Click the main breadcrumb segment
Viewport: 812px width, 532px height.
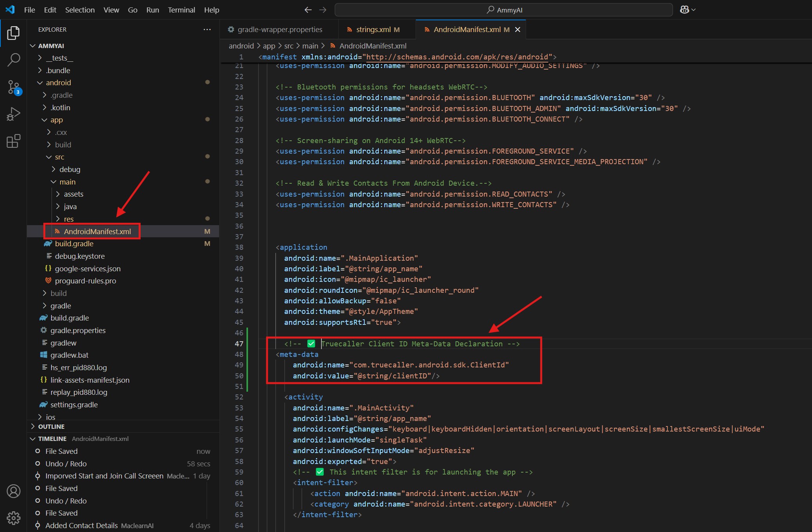click(x=310, y=46)
